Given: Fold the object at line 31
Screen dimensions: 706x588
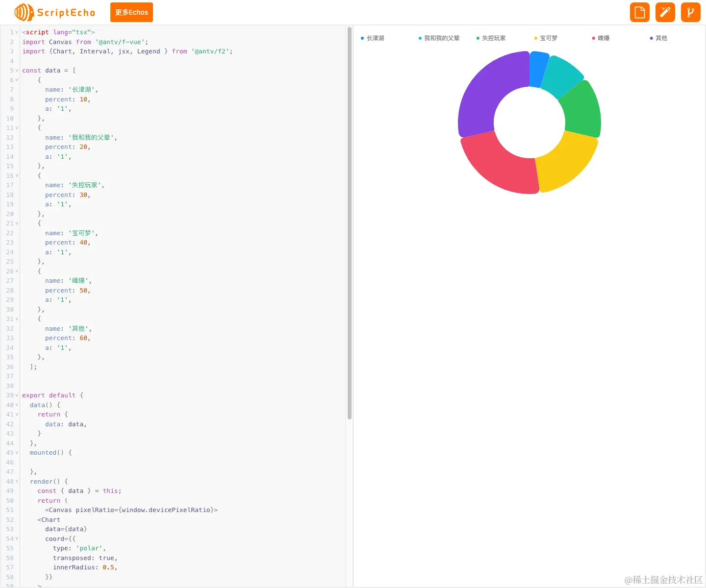Looking at the screenshot, I should 17,319.
